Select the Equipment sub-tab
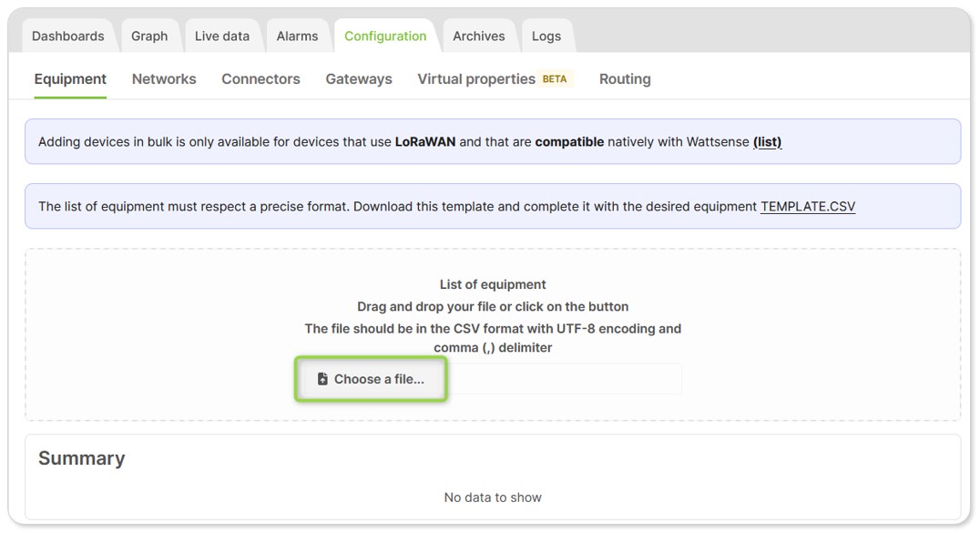The image size is (980, 533). tap(70, 79)
